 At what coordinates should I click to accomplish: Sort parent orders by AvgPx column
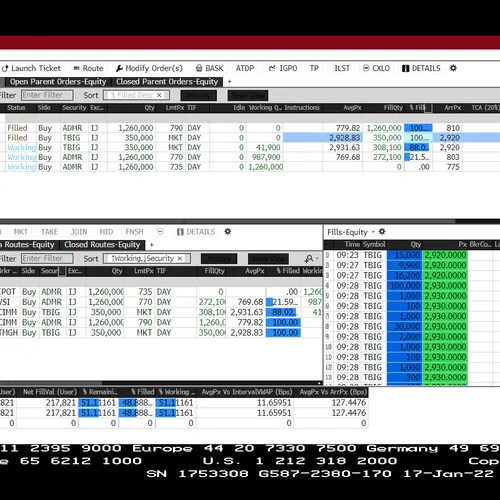click(352, 108)
